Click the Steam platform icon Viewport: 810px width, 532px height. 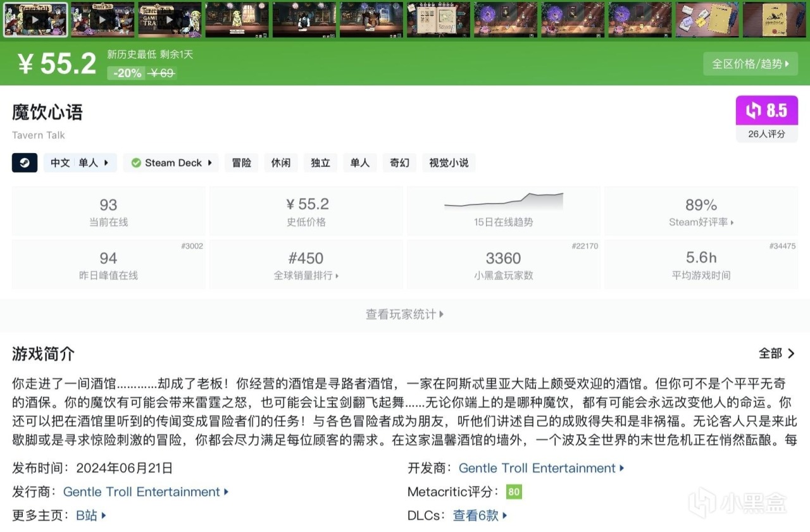25,163
